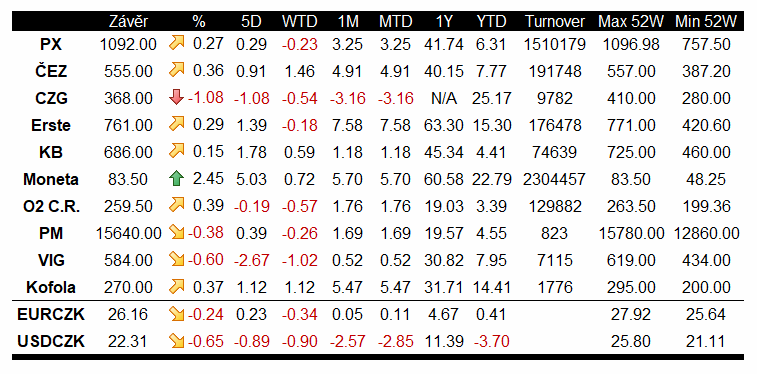
Task: Click the EURCZK row label
Action: pos(51,315)
